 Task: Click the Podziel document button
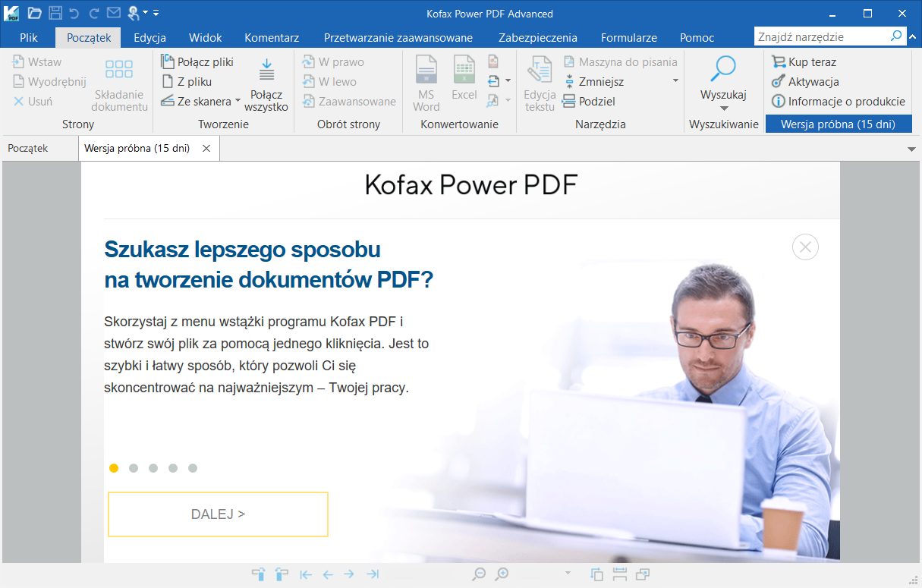coord(589,102)
